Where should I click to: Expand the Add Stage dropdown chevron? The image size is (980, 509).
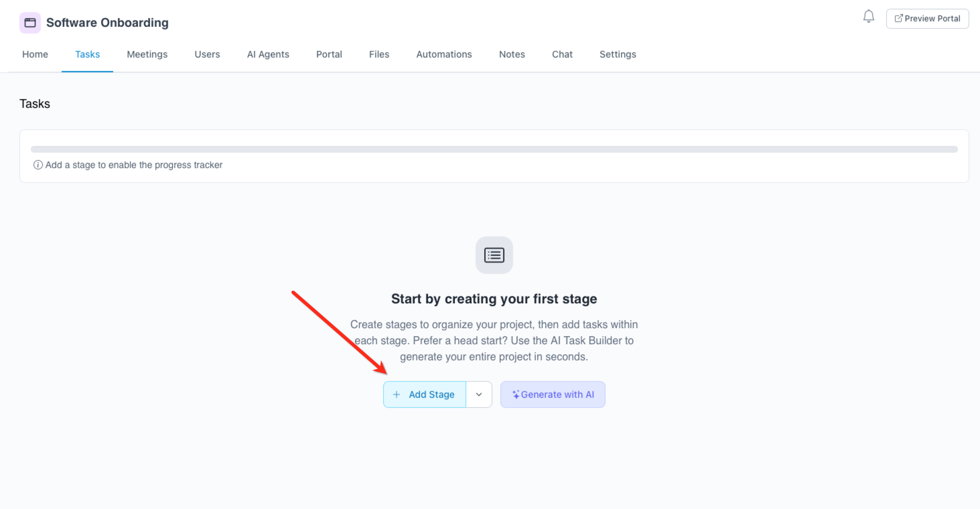pyautogui.click(x=479, y=394)
